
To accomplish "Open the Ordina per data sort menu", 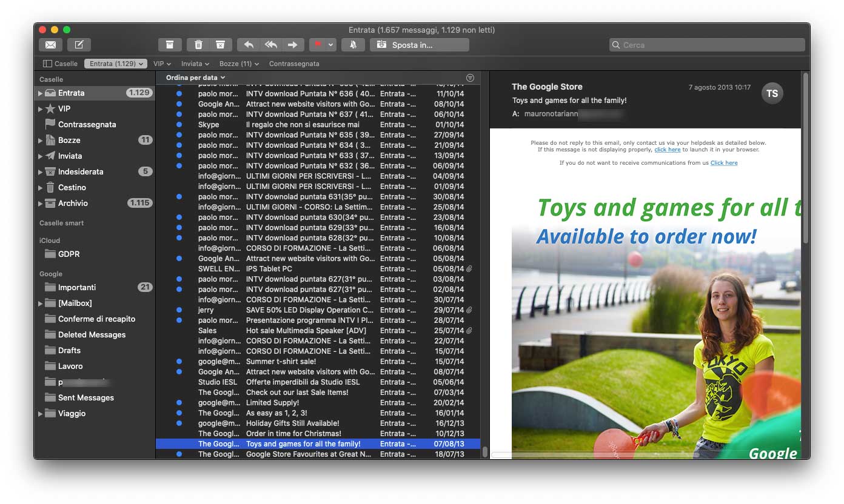I will [196, 78].
